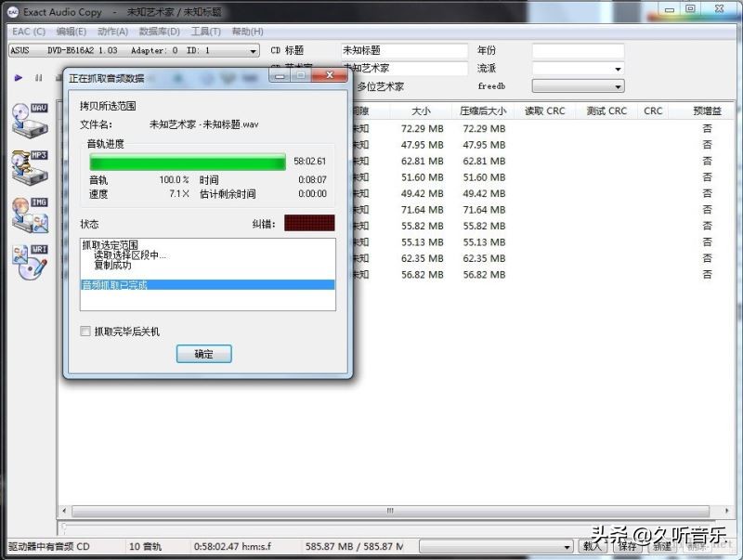Click the 载入 load button
Viewport: 743px width, 560px height.
pyautogui.click(x=592, y=546)
